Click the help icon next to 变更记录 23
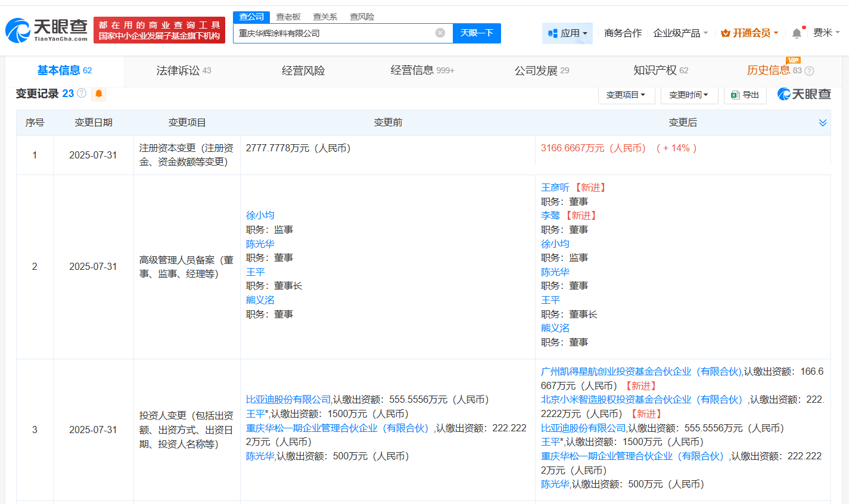The image size is (849, 504). click(82, 94)
